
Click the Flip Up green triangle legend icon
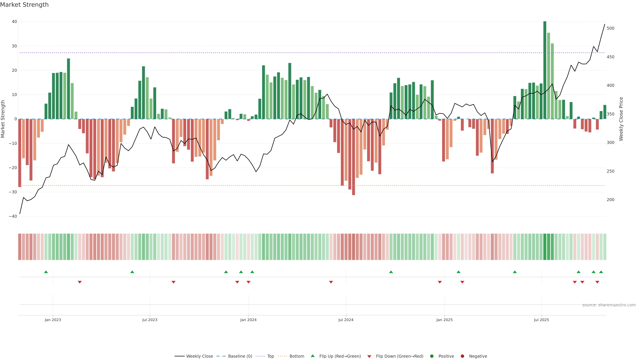click(312, 356)
